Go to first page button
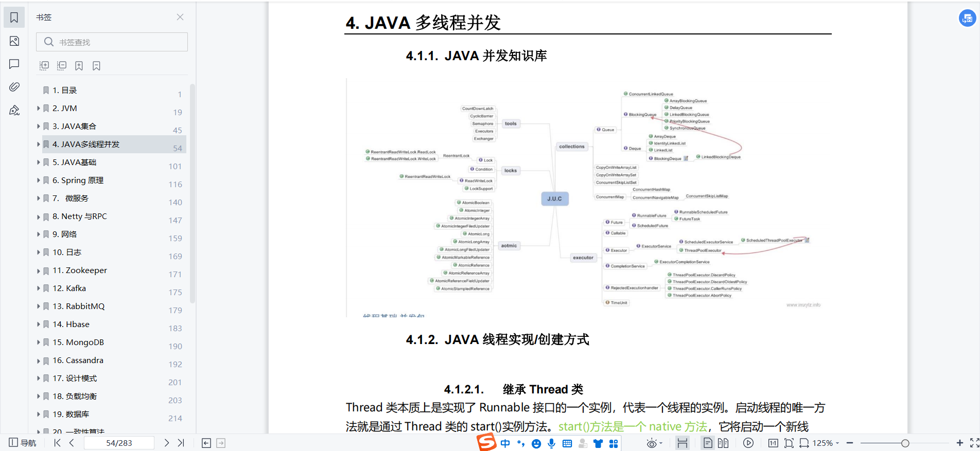Image resolution: width=980 pixels, height=451 pixels. click(x=57, y=443)
